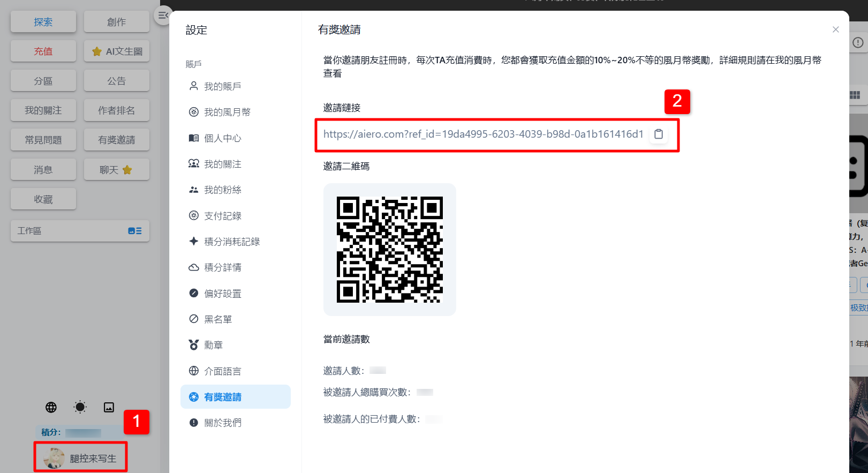Select 偏好設置 in settings menu

click(236, 294)
